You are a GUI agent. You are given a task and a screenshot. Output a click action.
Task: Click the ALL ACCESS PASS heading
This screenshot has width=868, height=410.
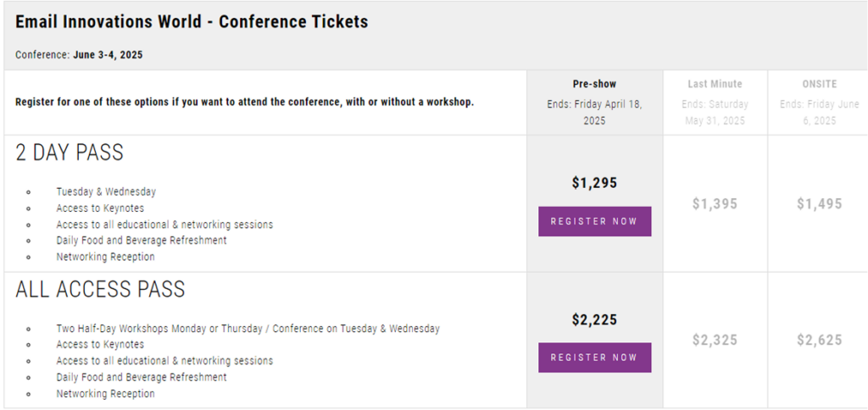(100, 290)
